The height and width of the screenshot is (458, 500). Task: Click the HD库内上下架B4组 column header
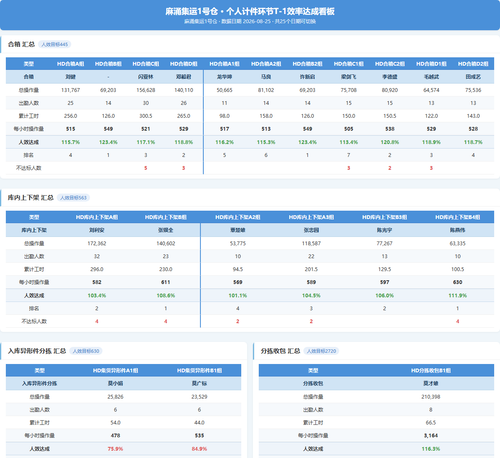tap(458, 217)
